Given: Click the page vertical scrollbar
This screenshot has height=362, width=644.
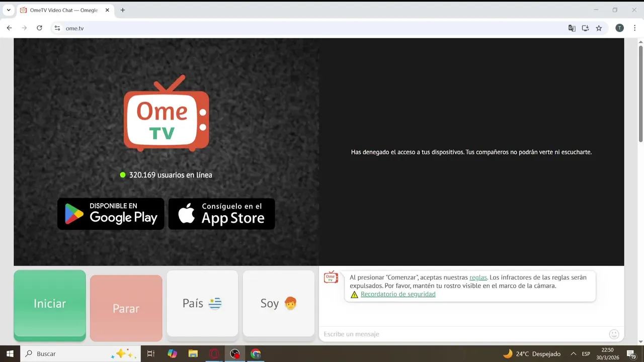Looking at the screenshot, I should [x=640, y=93].
